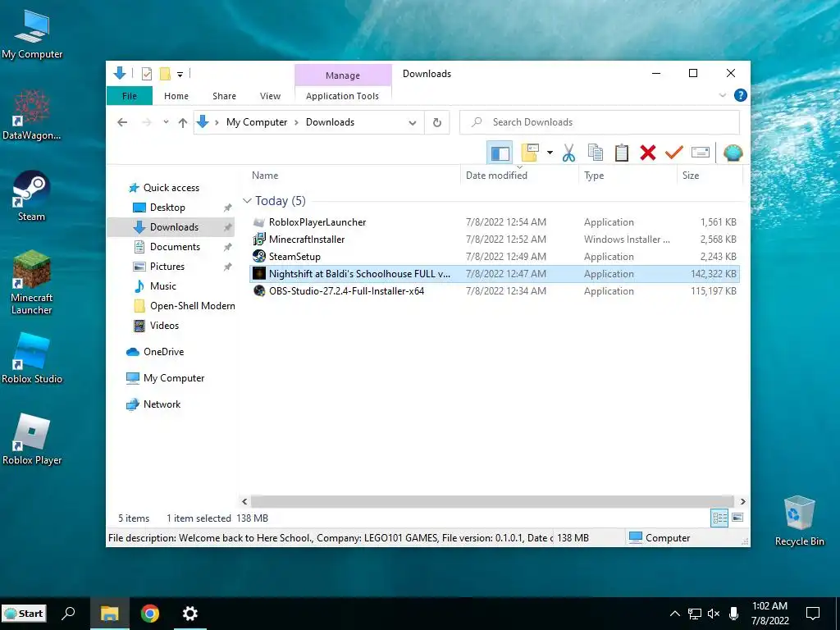The width and height of the screenshot is (840, 630).
Task: Collapse the Today (5) group
Action: [247, 201]
